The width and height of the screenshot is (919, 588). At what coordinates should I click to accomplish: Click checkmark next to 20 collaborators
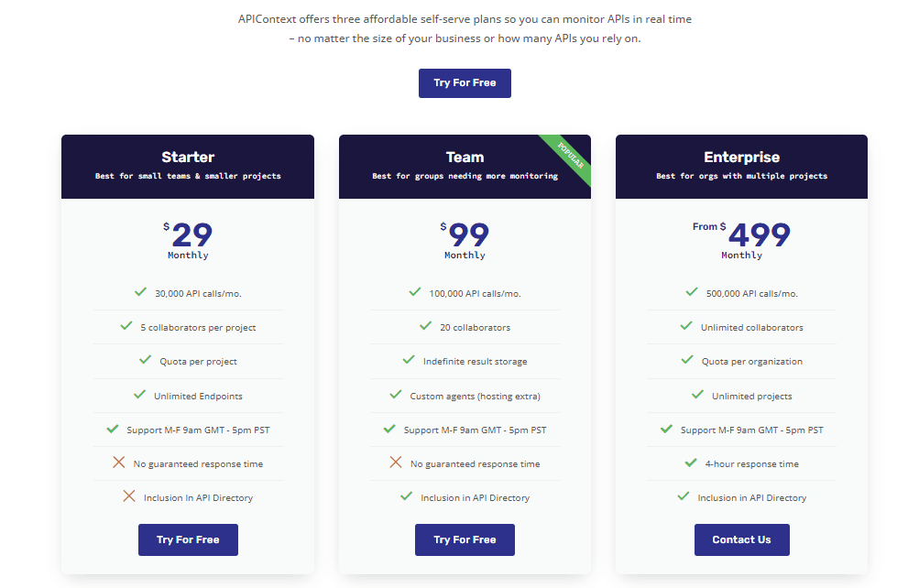pos(425,326)
